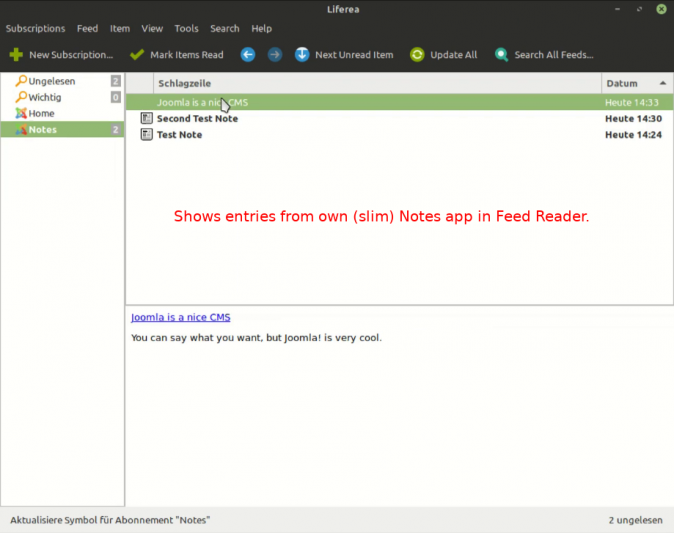Click the Joomla icon beside Notes feed

pyautogui.click(x=21, y=129)
